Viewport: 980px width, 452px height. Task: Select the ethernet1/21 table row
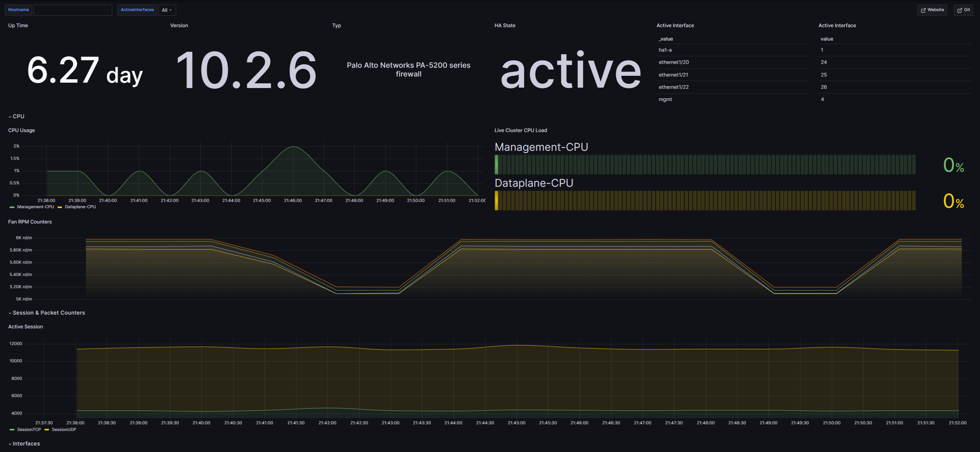pos(673,75)
